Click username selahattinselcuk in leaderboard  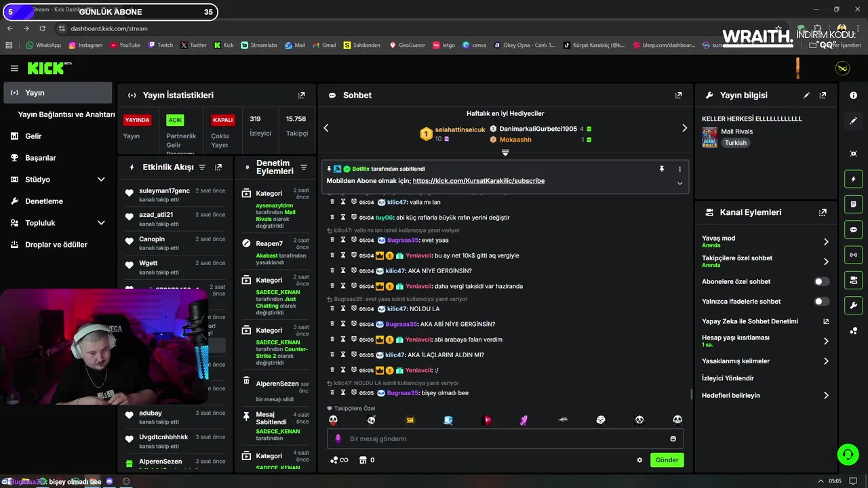(x=460, y=129)
